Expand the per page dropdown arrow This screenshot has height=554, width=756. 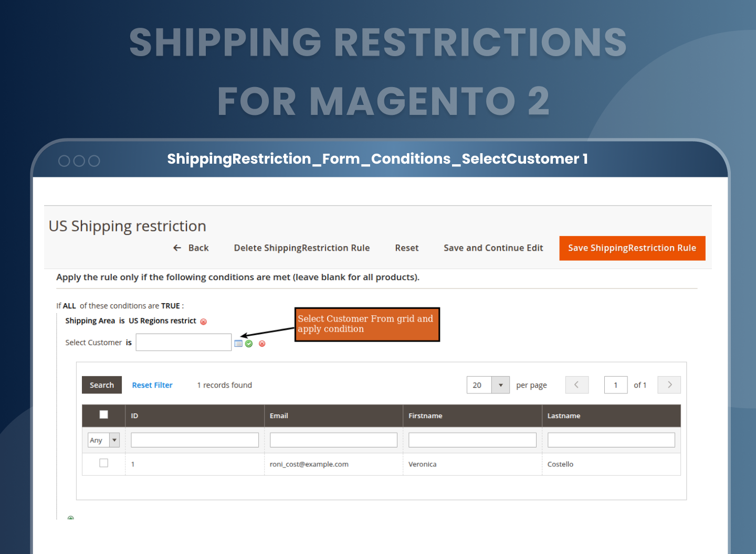tap(500, 385)
